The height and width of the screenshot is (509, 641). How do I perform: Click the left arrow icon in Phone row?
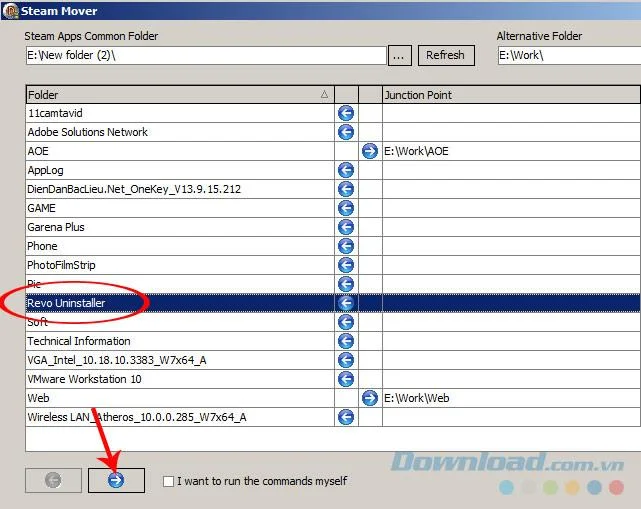click(346, 246)
